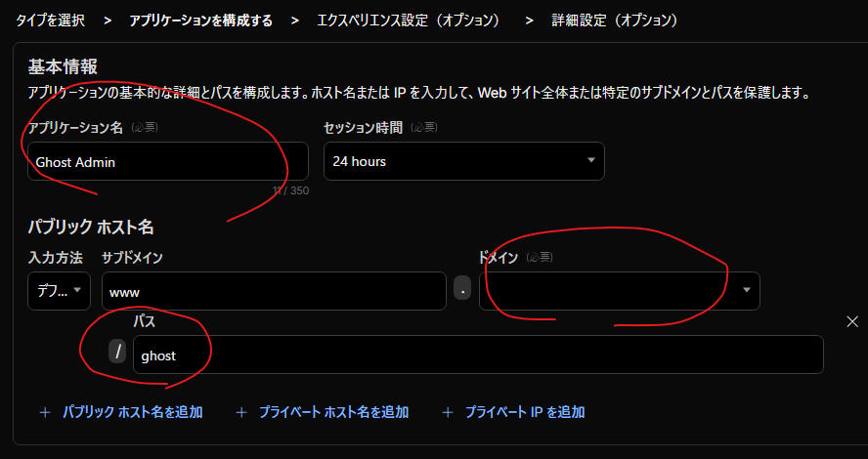Click the パス field containing ghost
Viewport: 868px width, 459px height.
point(477,355)
